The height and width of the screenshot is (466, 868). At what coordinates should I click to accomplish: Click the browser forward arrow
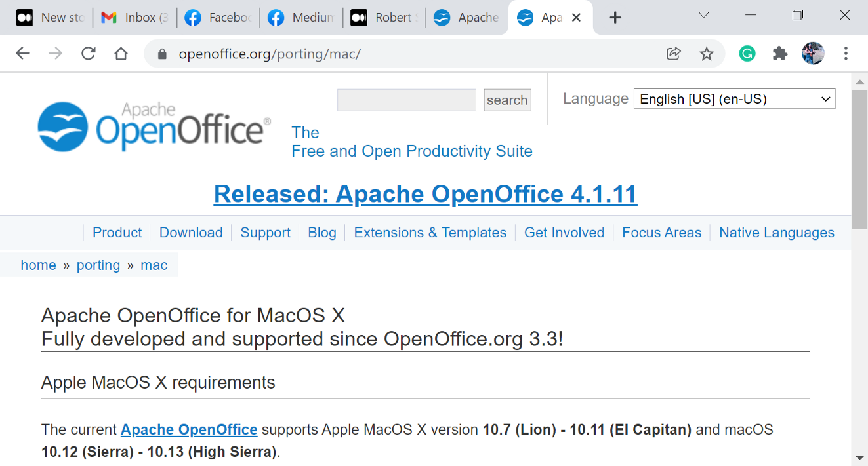(56, 54)
